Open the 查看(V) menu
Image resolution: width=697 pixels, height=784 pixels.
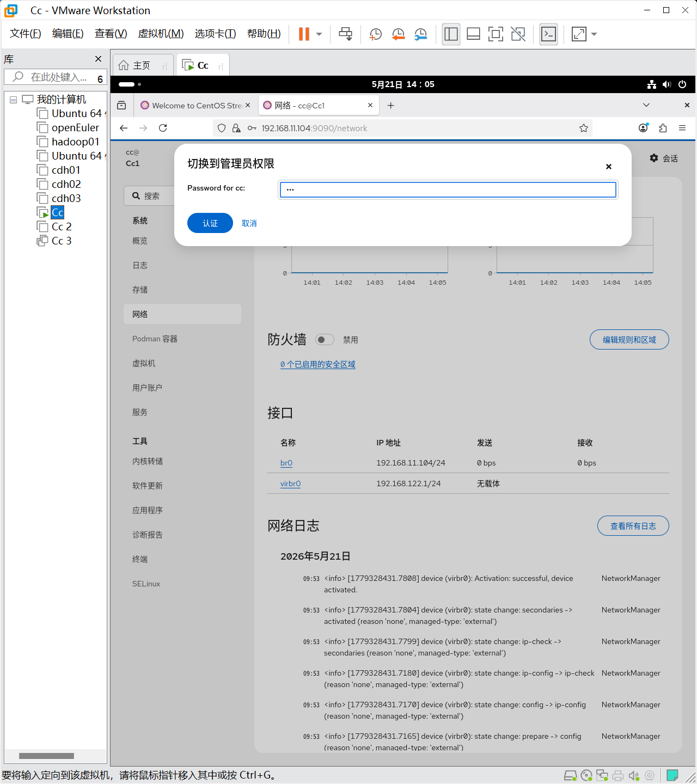coord(111,34)
